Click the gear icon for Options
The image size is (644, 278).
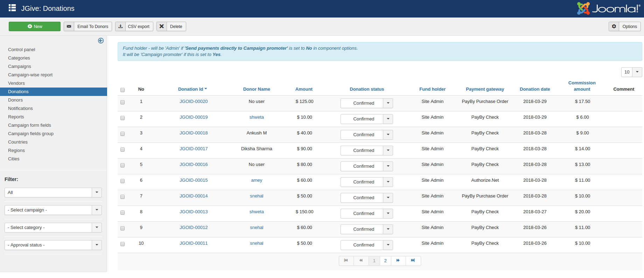coord(614,27)
